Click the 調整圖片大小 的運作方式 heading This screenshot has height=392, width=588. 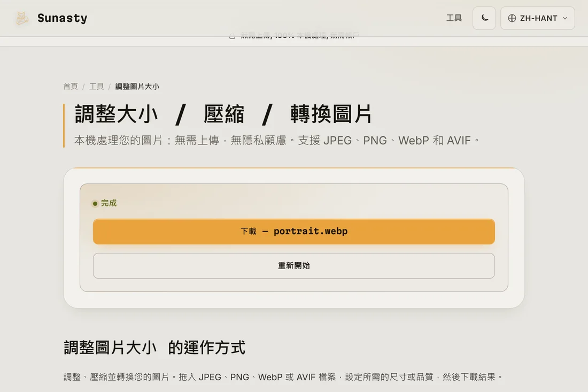point(154,348)
